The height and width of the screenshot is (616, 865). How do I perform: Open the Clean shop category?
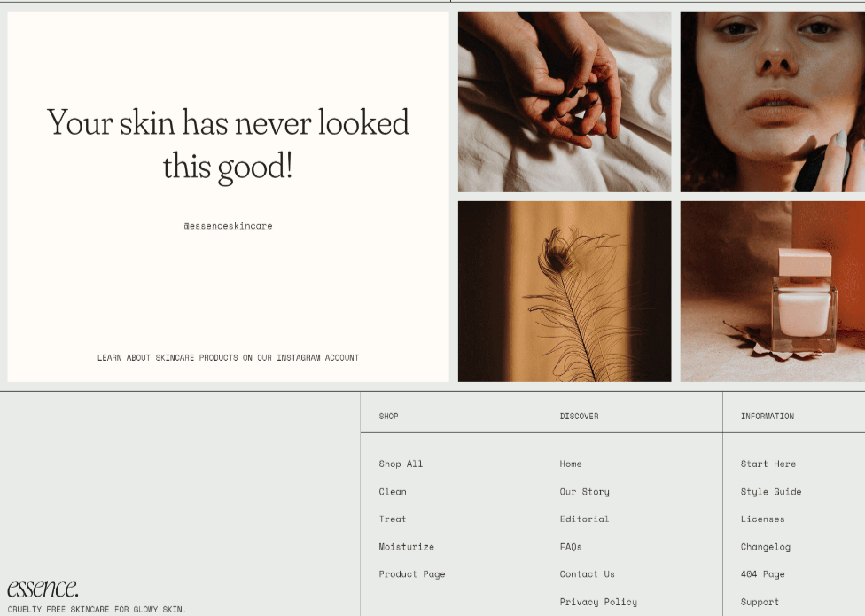pos(393,491)
